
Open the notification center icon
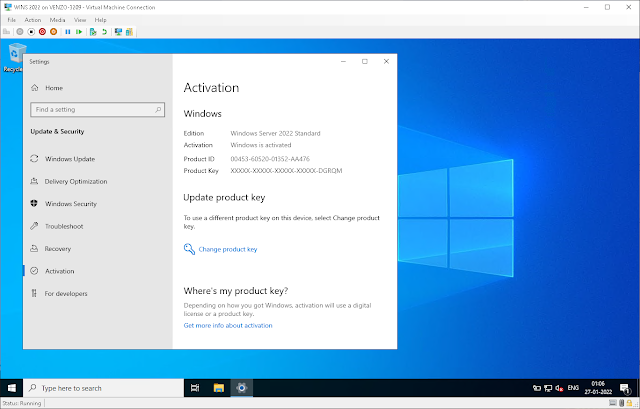[x=624, y=388]
